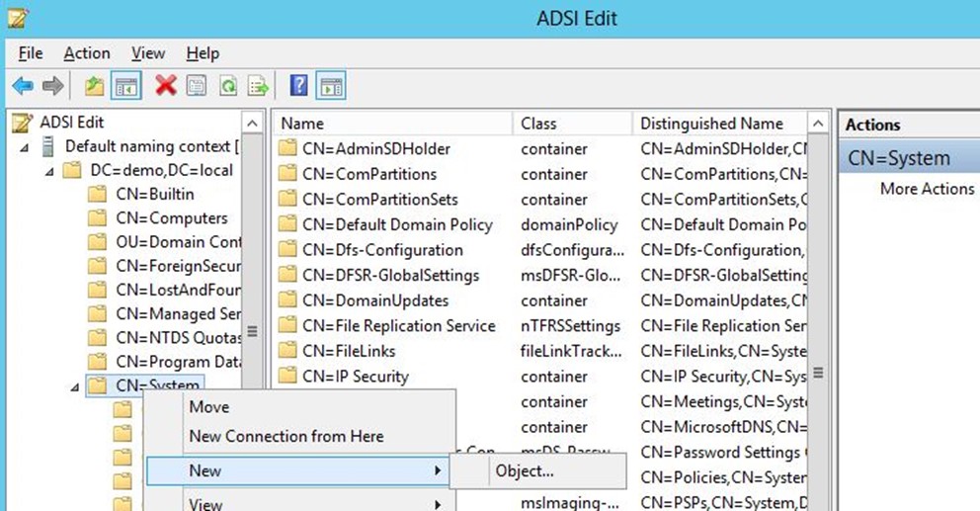Click folder icon of CN=Builtin tree node
Image resolution: width=980 pixels, height=511 pixels.
click(x=98, y=194)
